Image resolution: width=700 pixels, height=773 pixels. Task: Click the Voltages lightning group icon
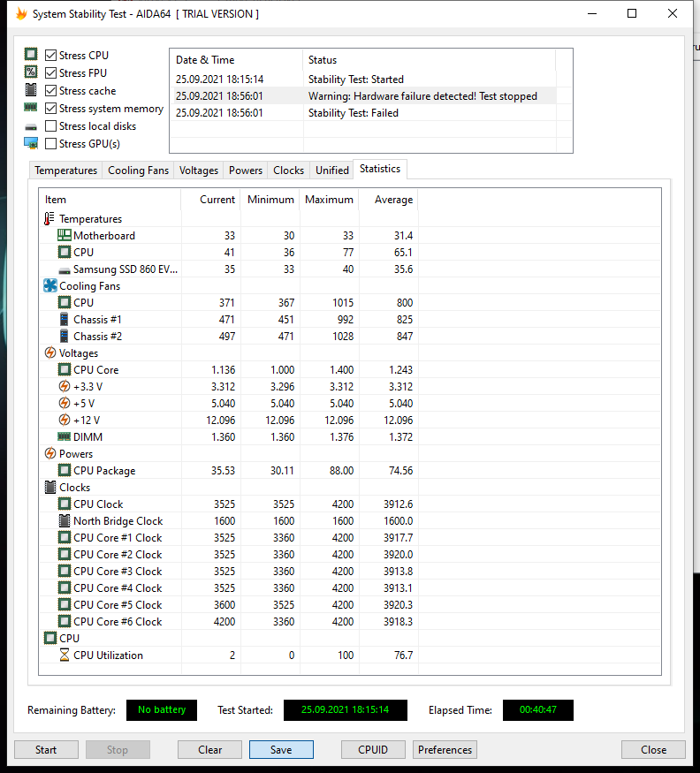49,353
